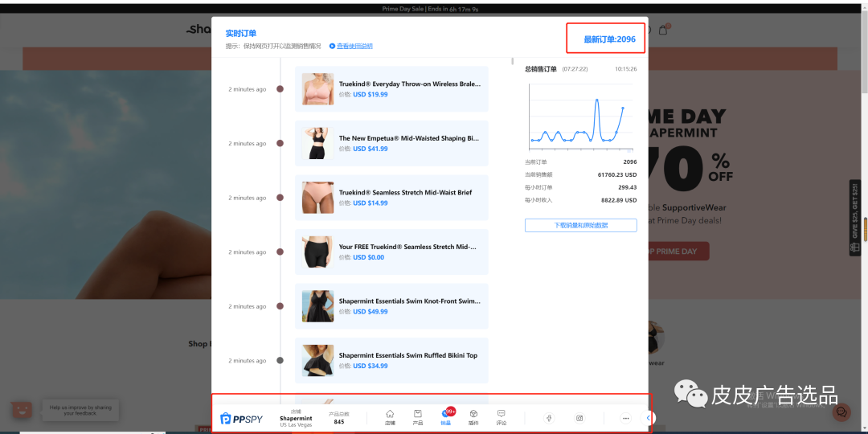Click timeline dot for the Seamless Mid-Waist Brief
This screenshot has height=434, width=868.
[280, 198]
